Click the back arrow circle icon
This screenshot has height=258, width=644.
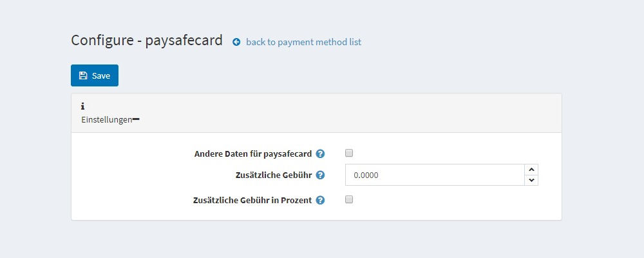point(236,42)
